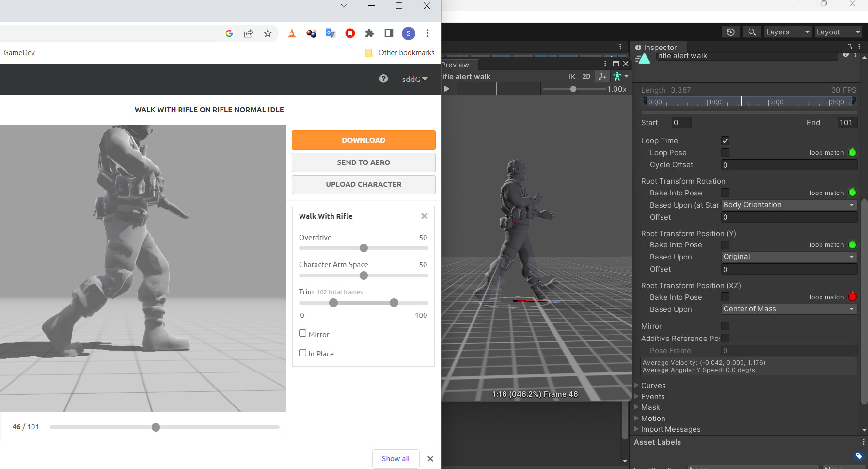Play the rifle alert walk preview

[x=446, y=88]
